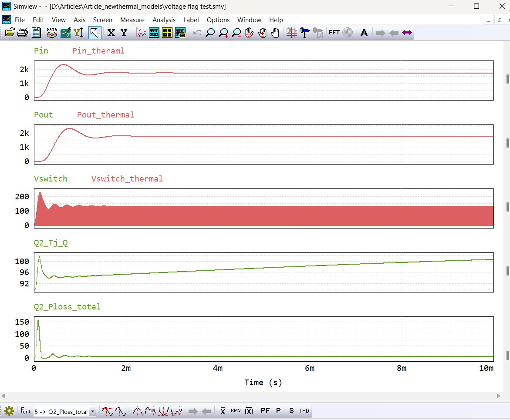Image resolution: width=510 pixels, height=420 pixels.
Task: Click the horizontal scrollbar right arrow
Action: point(498,396)
